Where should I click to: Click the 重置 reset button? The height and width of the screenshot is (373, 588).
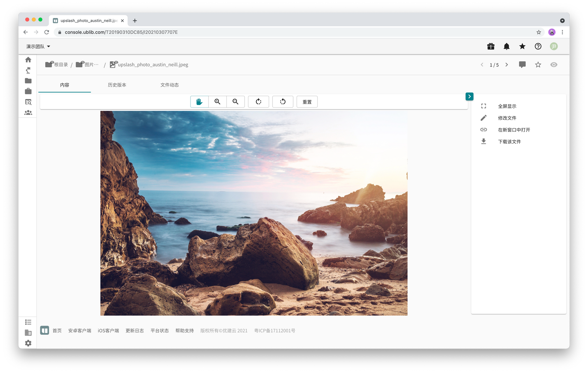(307, 102)
